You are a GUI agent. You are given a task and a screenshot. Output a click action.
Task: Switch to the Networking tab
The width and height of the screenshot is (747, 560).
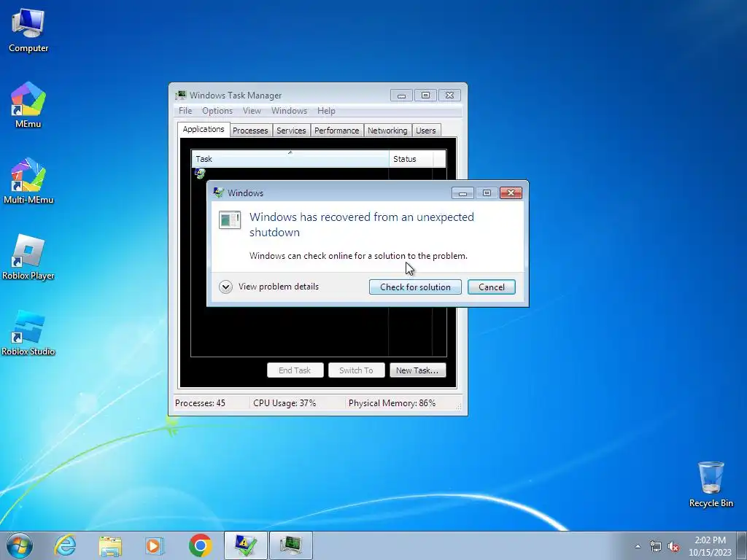(387, 131)
